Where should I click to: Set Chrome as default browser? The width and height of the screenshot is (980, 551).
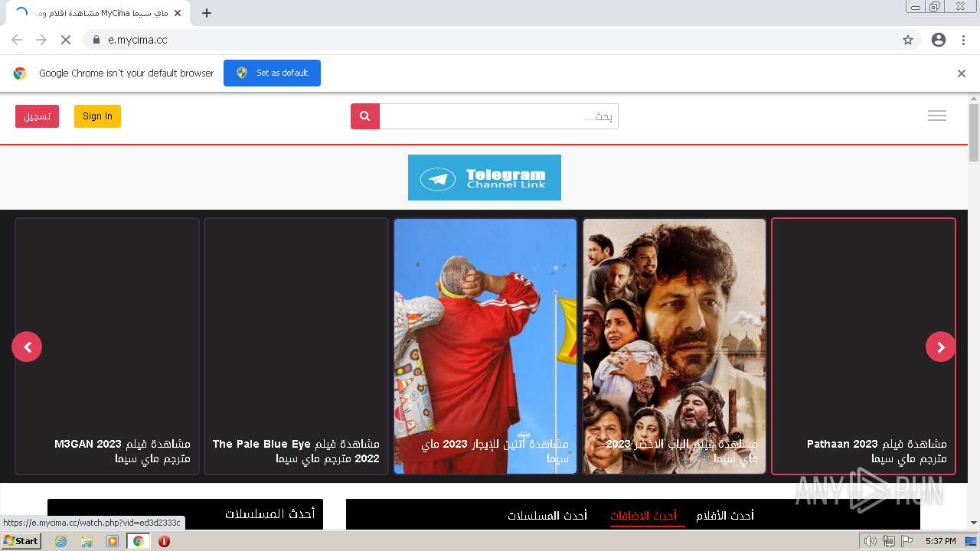pyautogui.click(x=272, y=73)
